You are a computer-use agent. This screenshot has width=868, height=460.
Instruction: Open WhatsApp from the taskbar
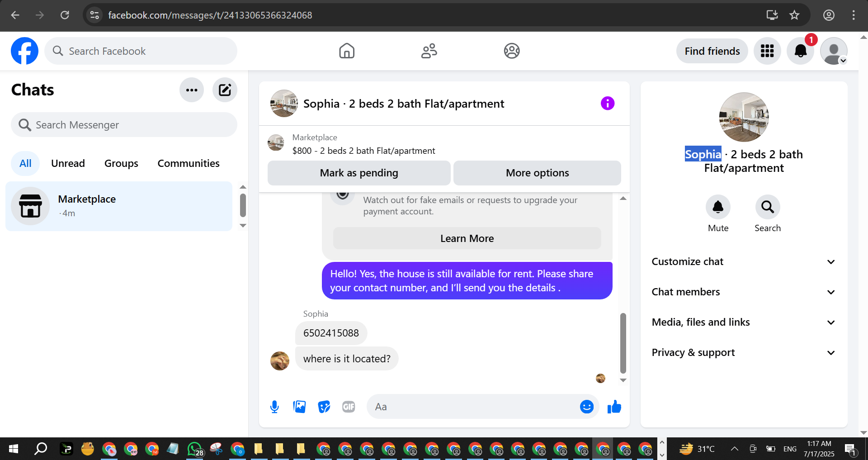195,449
